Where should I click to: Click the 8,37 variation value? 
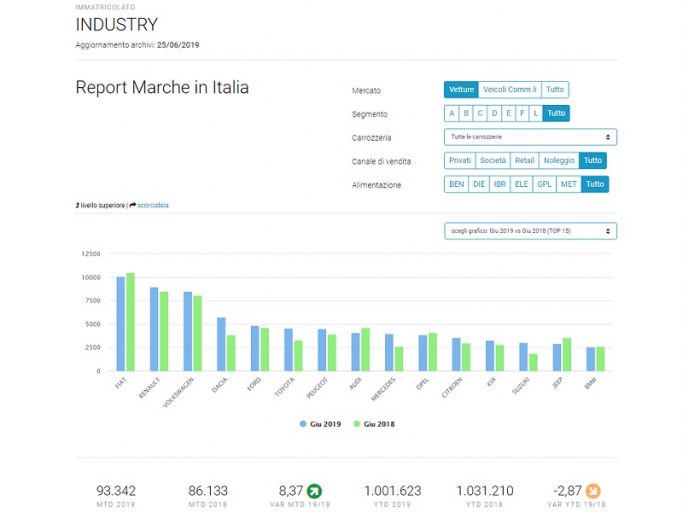291,491
